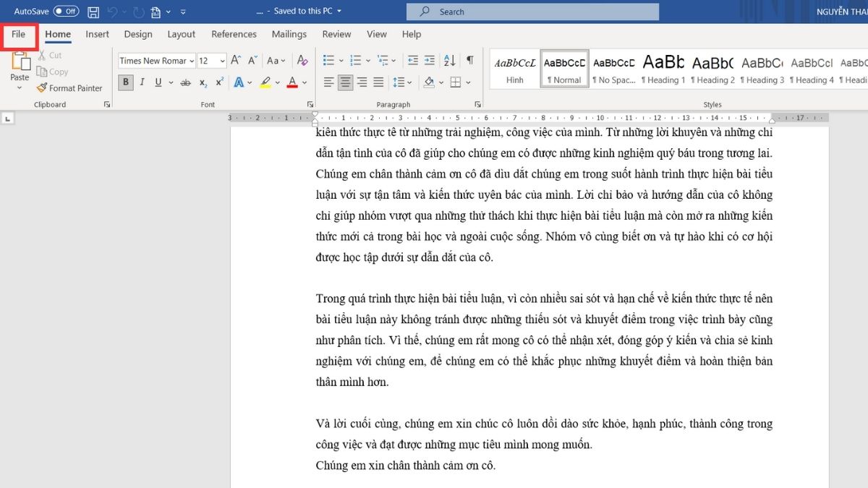The width and height of the screenshot is (868, 488).
Task: Click Decrease Font Size icon
Action: point(253,61)
